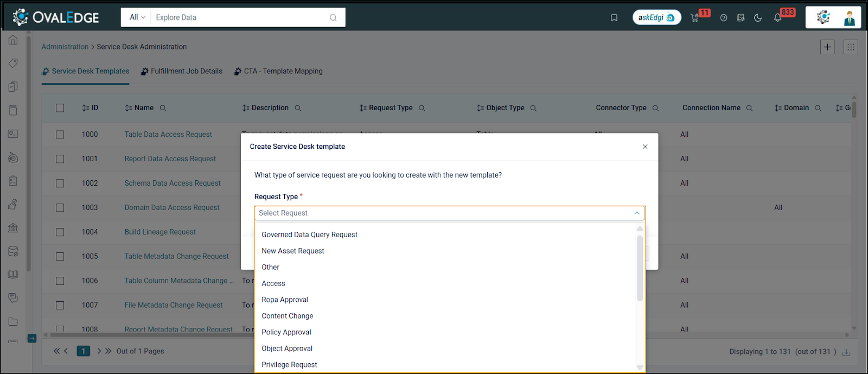The image size is (868, 374).
Task: Click the bookmark icon in top bar
Action: [614, 18]
